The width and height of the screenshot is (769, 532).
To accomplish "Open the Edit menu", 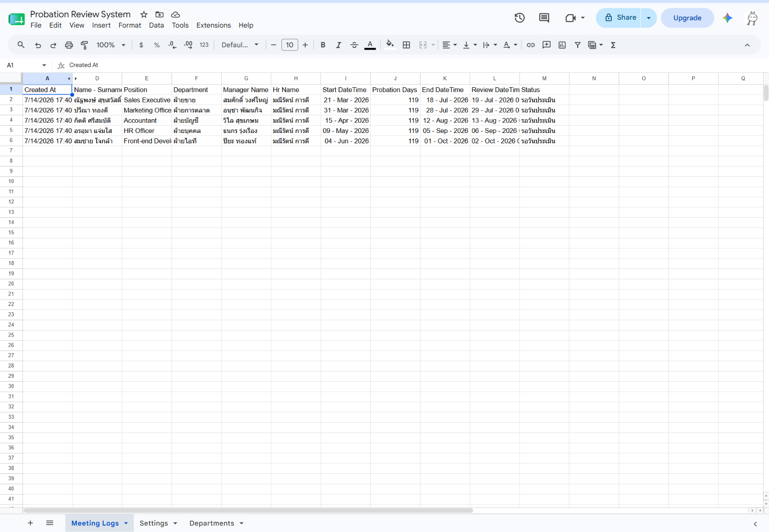I will pyautogui.click(x=55, y=25).
